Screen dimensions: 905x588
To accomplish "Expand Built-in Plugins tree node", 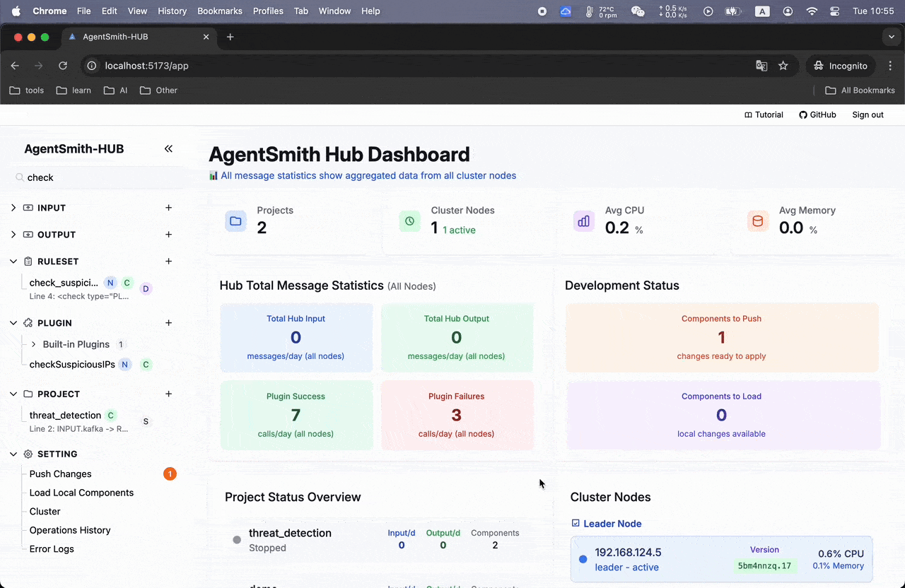I will (33, 344).
